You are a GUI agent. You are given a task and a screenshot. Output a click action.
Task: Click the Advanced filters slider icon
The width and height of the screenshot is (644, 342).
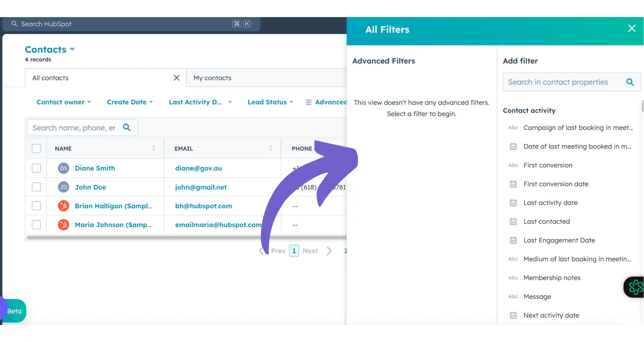[309, 102]
